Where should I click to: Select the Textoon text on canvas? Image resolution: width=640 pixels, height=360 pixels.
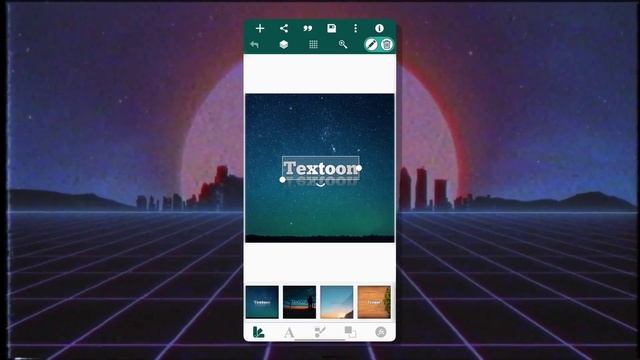pos(321,168)
